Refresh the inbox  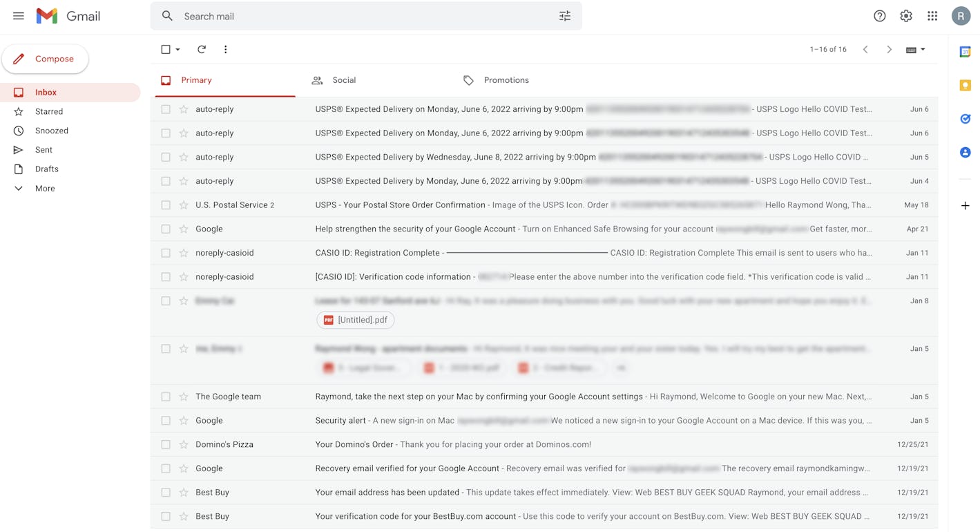click(x=201, y=49)
